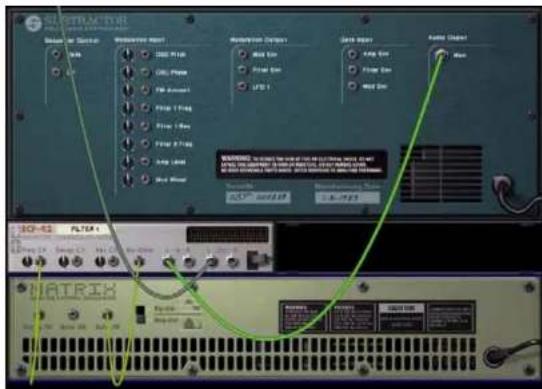The height and width of the screenshot is (389, 542).
Task: Click the Filter 1 Res modulation input jack
Action: tap(145, 126)
